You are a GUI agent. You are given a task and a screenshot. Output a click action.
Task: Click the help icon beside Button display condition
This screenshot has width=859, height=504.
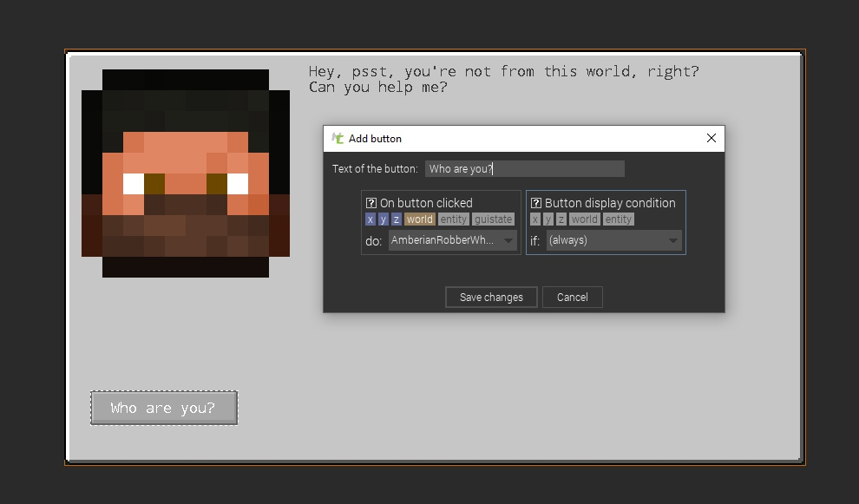pyautogui.click(x=535, y=202)
